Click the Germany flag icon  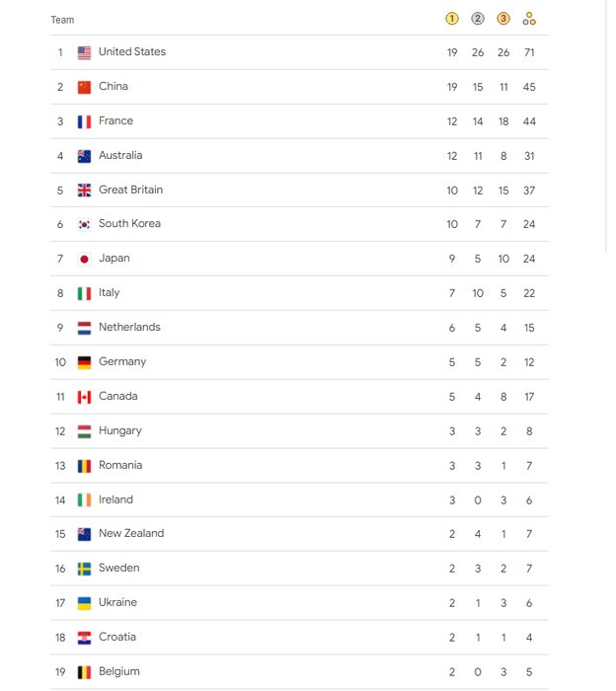click(x=84, y=362)
